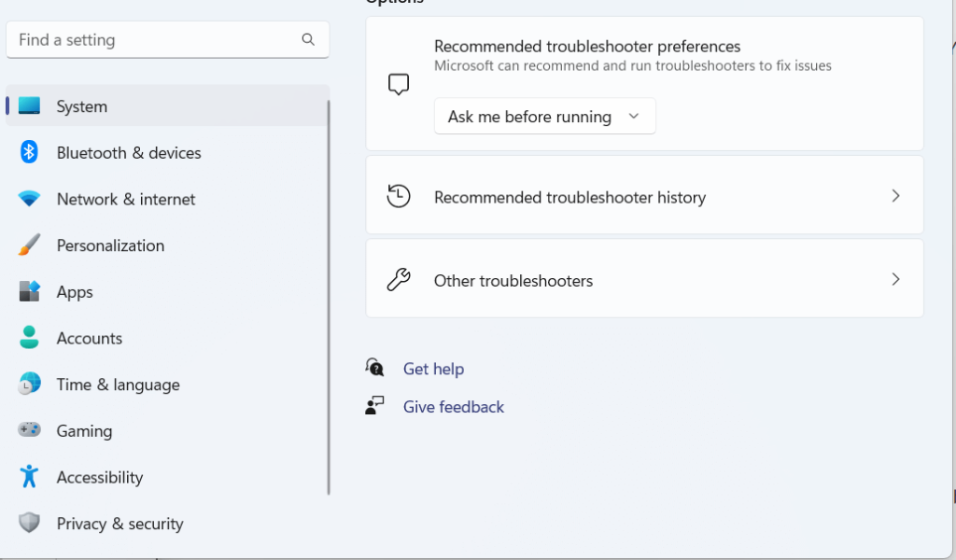Click the Recommended troubleshooter preferences heading

tap(587, 47)
